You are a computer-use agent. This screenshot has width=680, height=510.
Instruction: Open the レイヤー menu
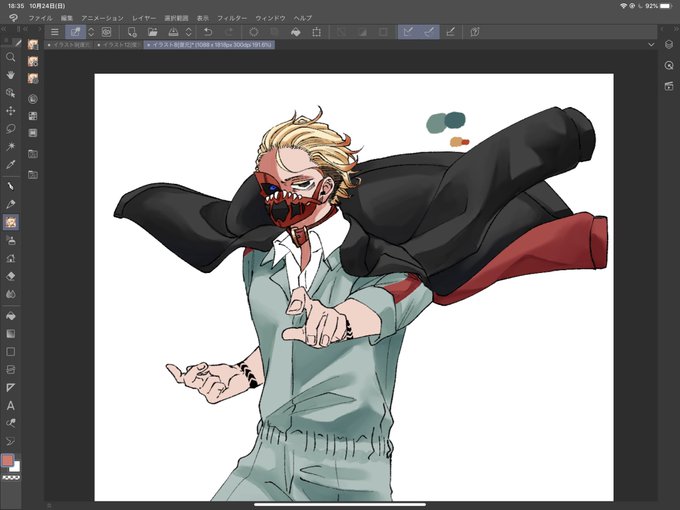144,18
